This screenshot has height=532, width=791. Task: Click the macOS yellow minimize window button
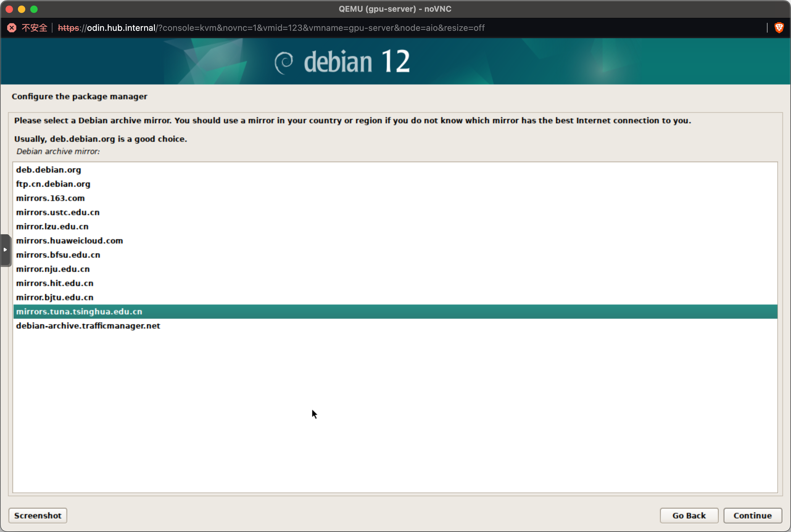tap(22, 9)
